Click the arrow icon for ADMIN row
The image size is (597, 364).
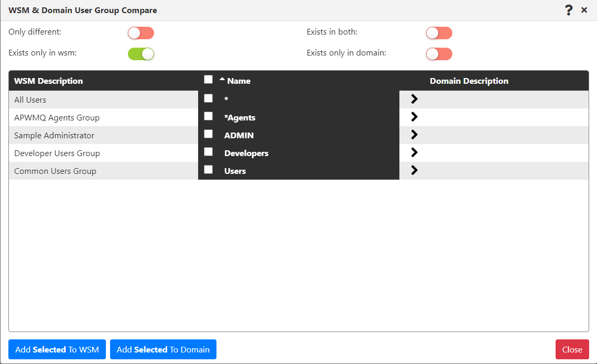point(414,135)
